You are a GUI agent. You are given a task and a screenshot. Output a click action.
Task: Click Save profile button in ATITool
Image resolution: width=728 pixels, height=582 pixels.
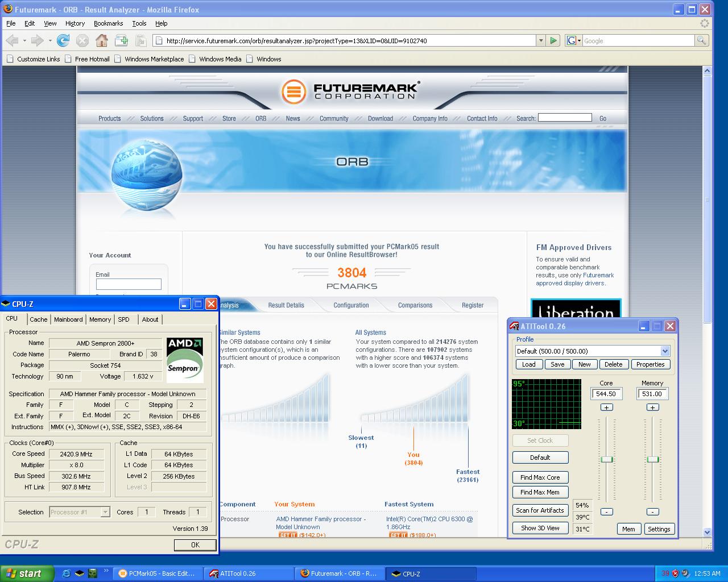tap(557, 364)
